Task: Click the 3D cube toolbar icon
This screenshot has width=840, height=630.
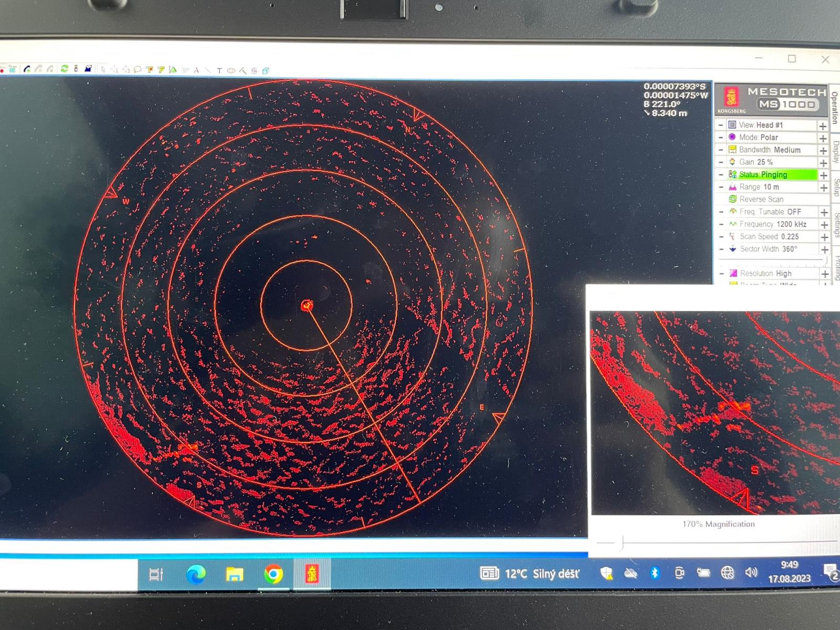Action: click(266, 70)
